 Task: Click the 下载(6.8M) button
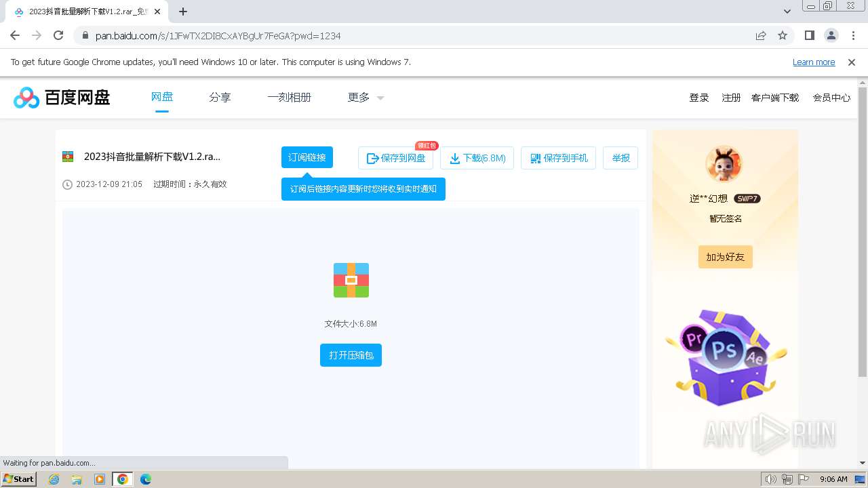477,158
